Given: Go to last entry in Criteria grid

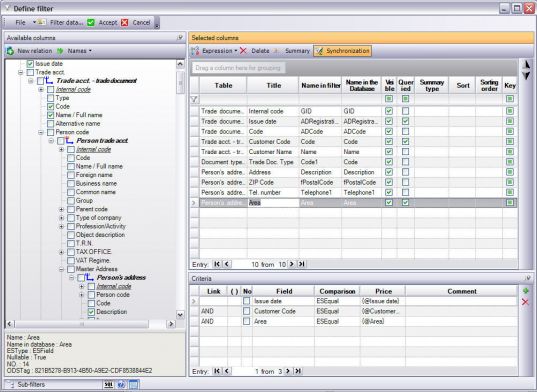Looking at the screenshot, I should 298,371.
